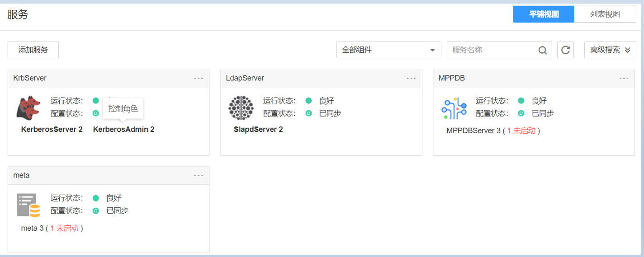
Task: Open the 全部组件 dropdown
Action: [x=388, y=50]
